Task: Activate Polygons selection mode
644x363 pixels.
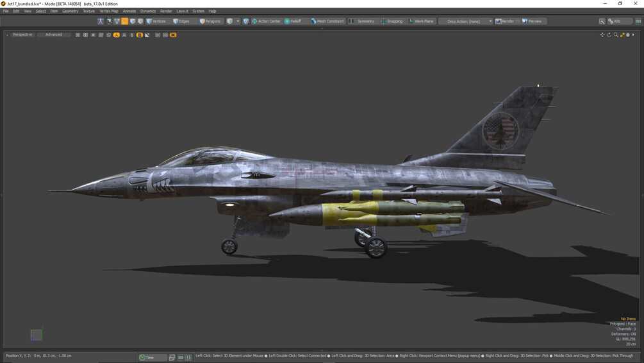Action: (210, 21)
